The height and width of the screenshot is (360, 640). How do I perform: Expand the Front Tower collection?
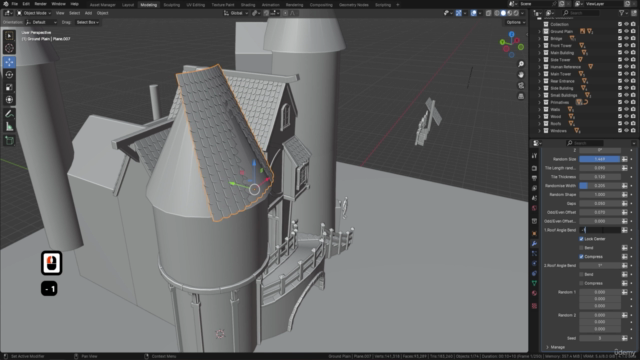point(540,46)
